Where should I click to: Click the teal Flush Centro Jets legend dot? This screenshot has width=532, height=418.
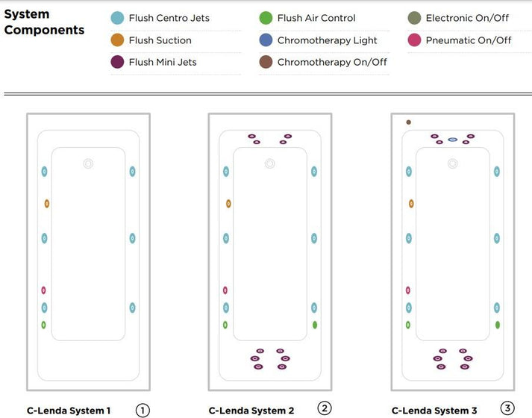click(x=117, y=18)
